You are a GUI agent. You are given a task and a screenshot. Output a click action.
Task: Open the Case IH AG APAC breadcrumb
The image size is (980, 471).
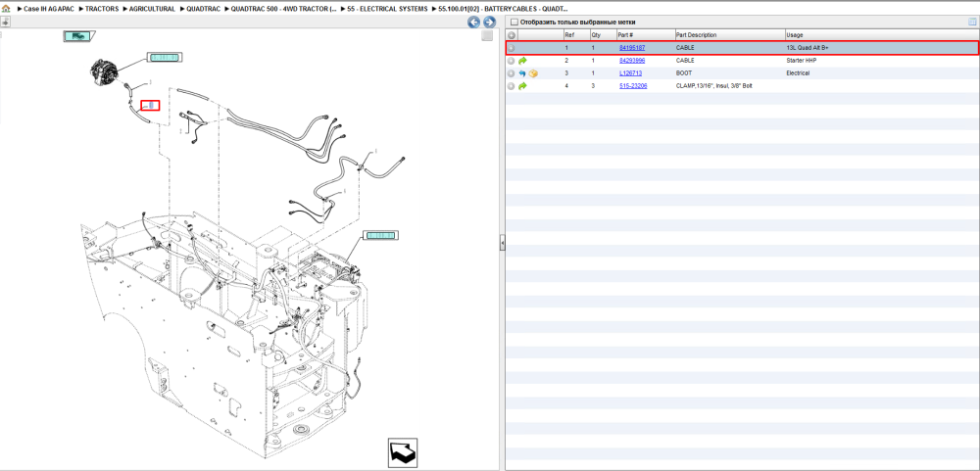click(x=49, y=10)
